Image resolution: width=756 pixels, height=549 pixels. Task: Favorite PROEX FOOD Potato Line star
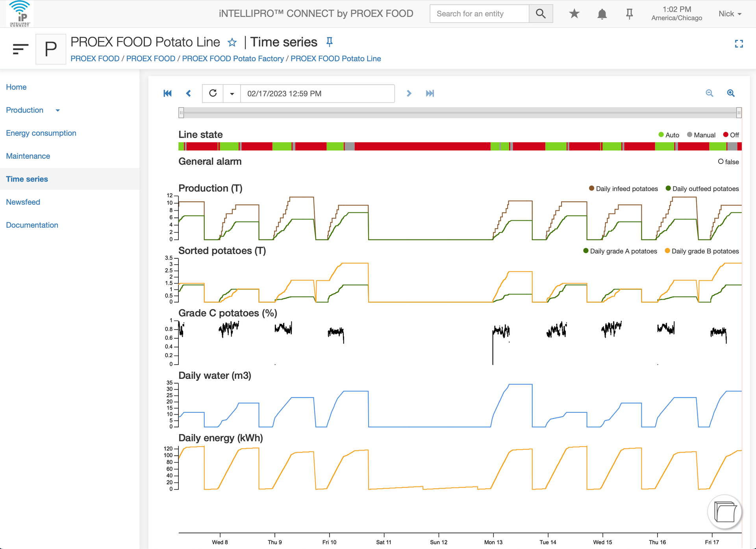click(232, 42)
